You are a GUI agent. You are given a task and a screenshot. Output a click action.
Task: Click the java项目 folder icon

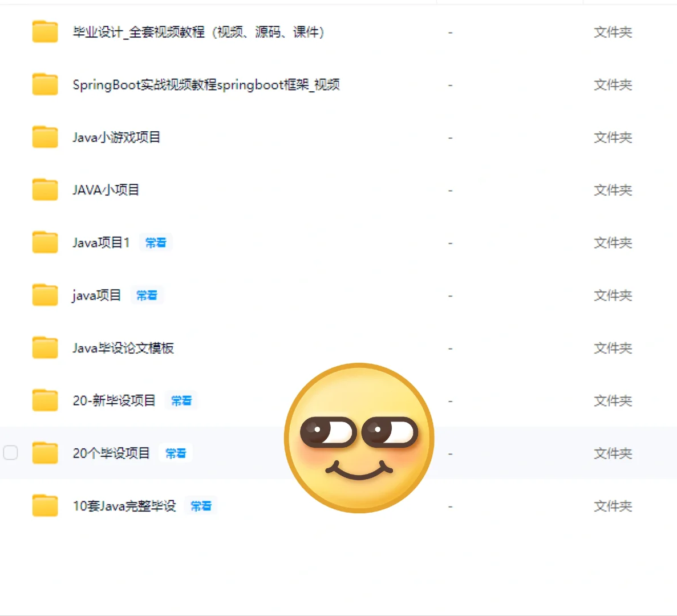pos(44,295)
